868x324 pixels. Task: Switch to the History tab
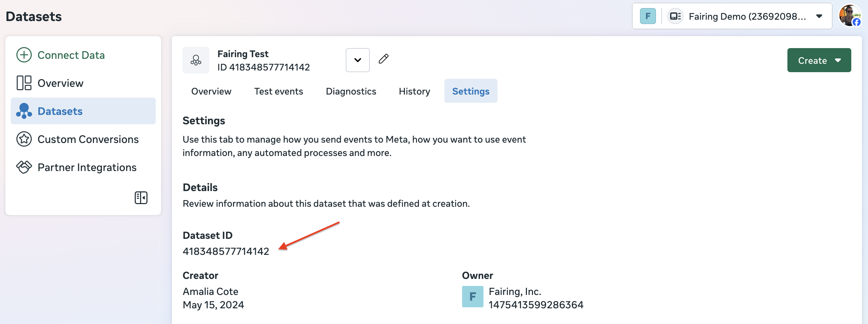pyautogui.click(x=415, y=91)
